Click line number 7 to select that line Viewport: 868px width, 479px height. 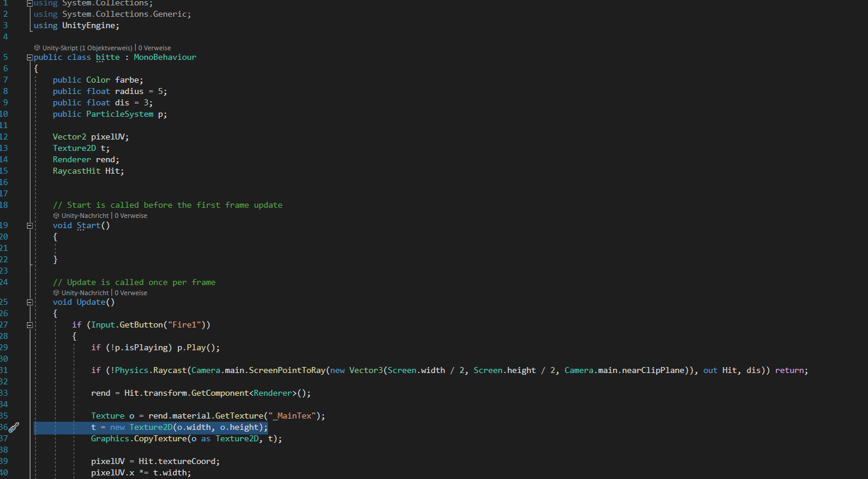[5, 80]
